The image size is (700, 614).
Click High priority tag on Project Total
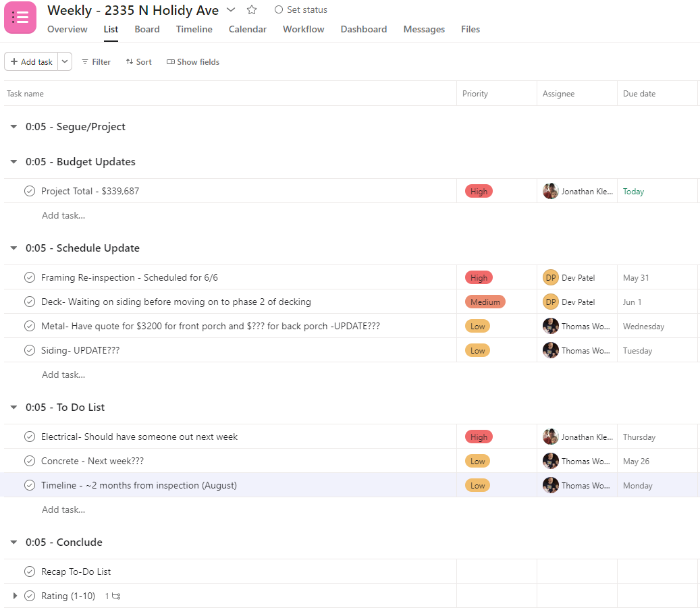pyautogui.click(x=479, y=192)
